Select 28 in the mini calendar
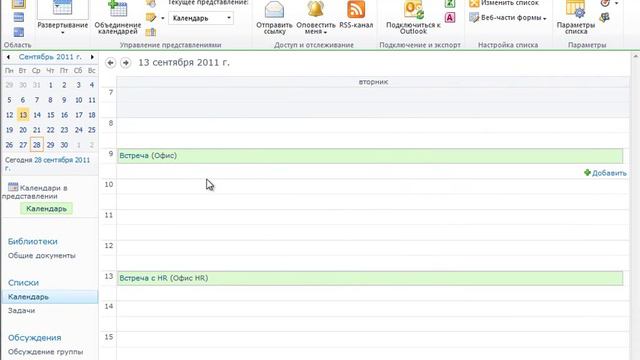Viewport: 640px width, 360px height. pos(37,145)
